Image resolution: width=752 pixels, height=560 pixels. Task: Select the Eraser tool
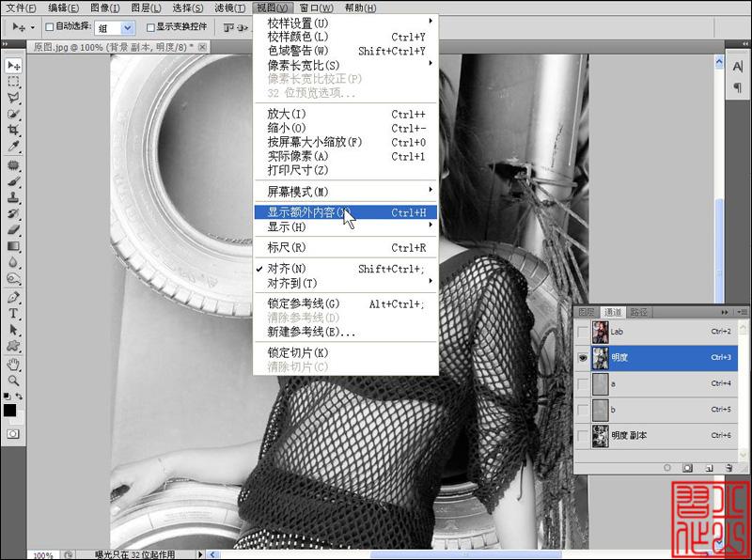[x=13, y=229]
